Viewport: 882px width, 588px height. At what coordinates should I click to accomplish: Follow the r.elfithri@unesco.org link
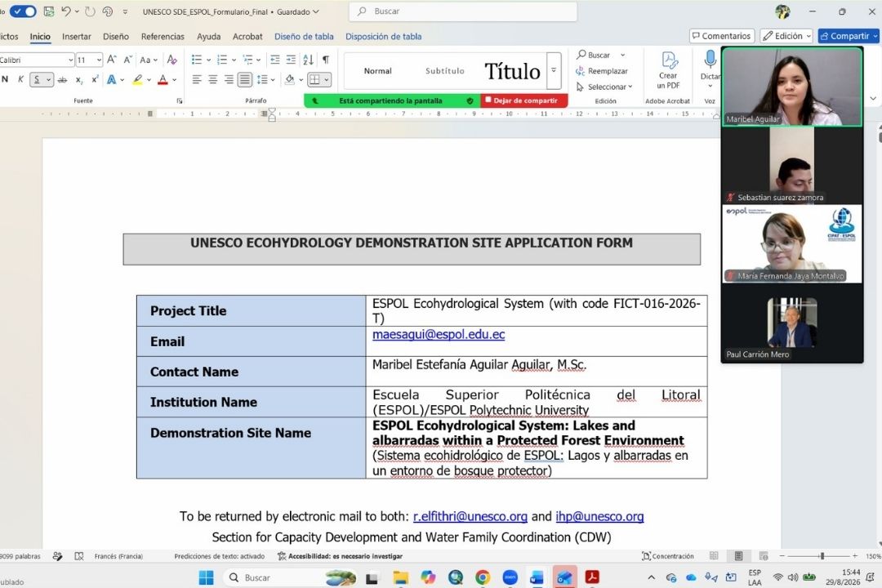[470, 516]
